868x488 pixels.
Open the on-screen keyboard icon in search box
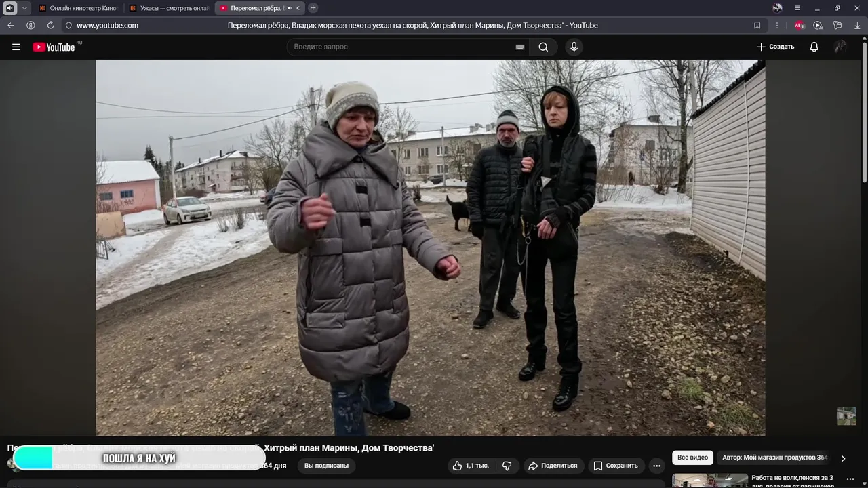point(520,47)
